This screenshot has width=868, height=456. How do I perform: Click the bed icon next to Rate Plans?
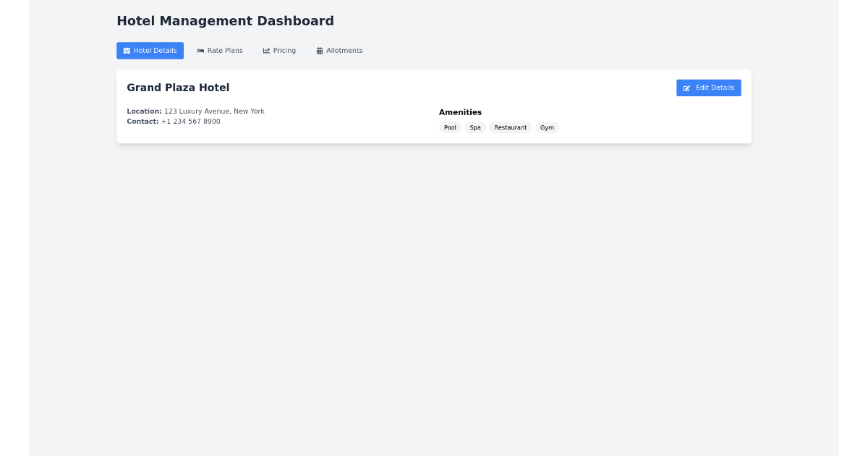tap(200, 50)
